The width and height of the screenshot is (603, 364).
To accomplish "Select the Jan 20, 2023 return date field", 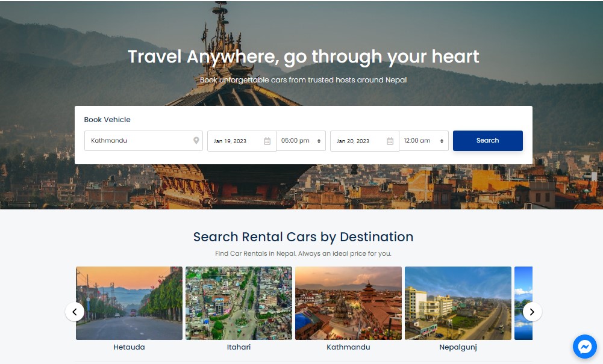I will [364, 141].
